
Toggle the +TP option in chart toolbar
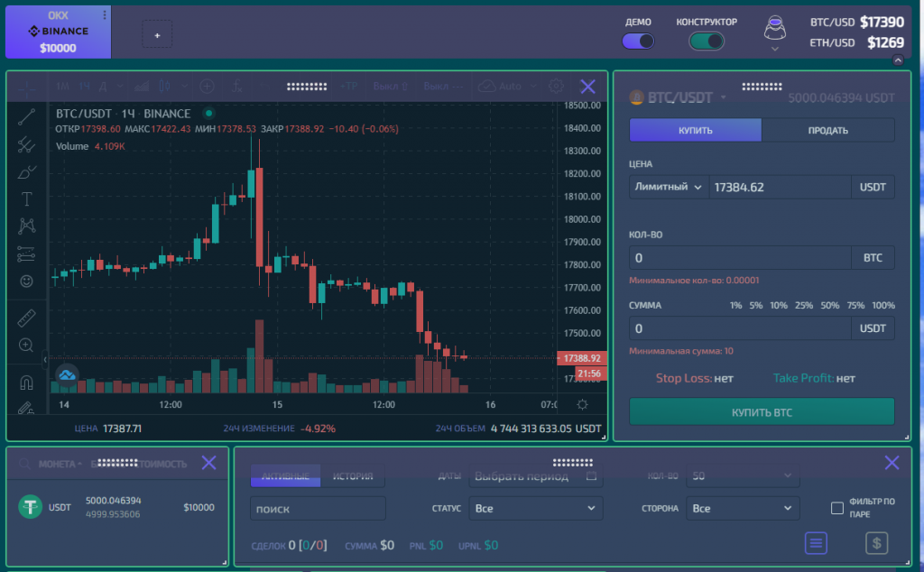[x=349, y=87]
